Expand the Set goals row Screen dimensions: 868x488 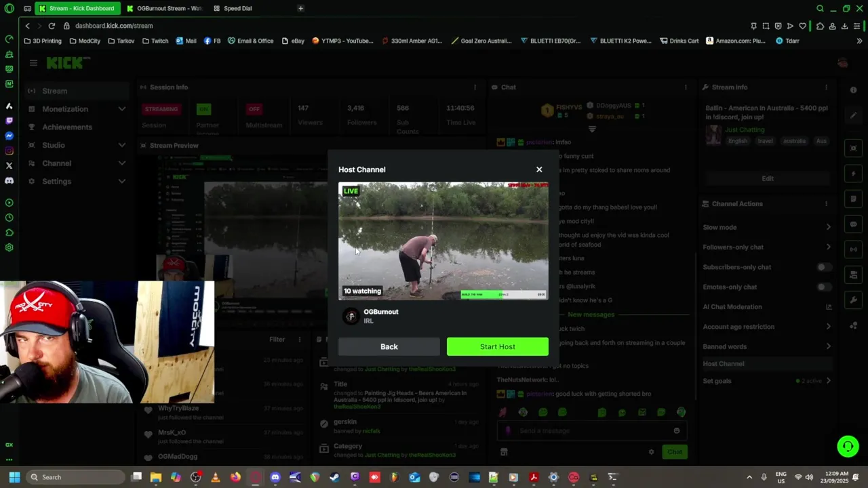(767, 381)
